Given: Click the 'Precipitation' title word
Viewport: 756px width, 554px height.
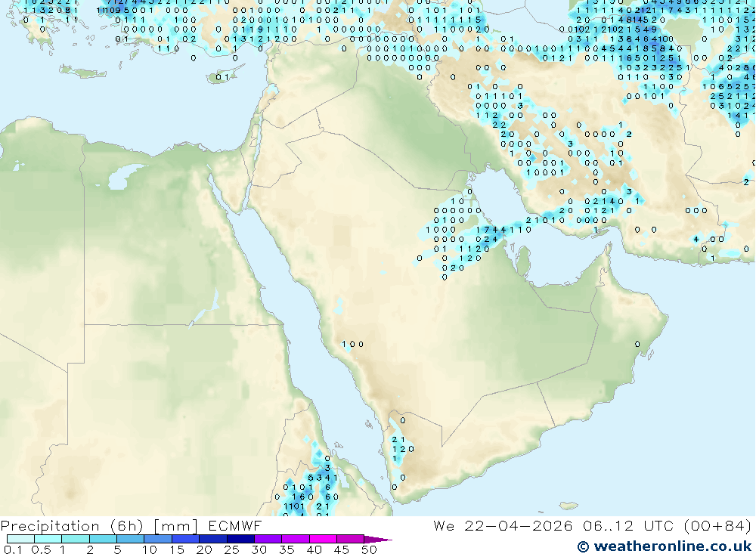Looking at the screenshot, I should tap(50, 526).
